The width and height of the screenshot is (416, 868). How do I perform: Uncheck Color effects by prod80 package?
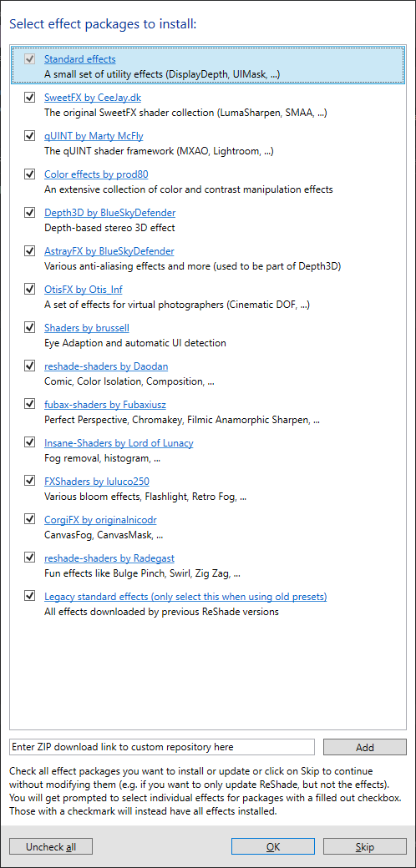pos(29,174)
